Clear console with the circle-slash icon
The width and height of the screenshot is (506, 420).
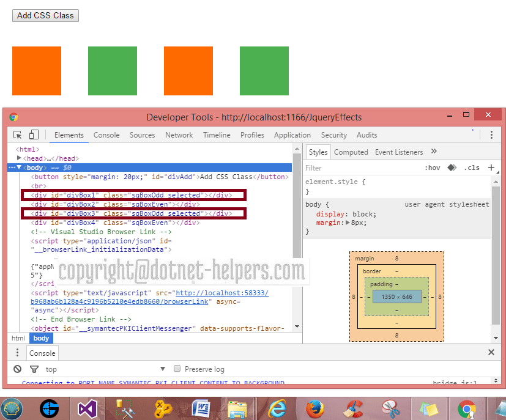17,369
